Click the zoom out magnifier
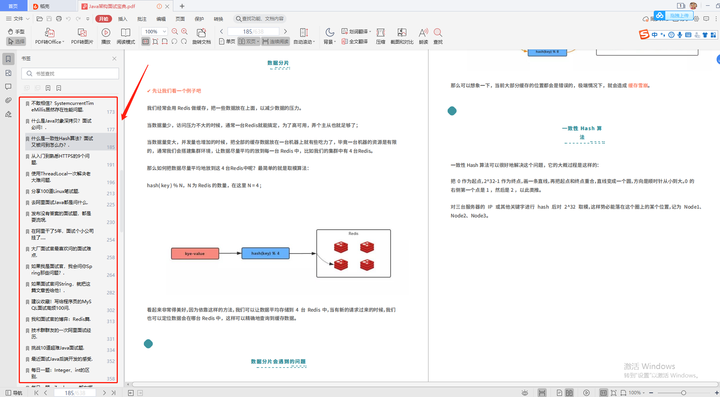The image size is (720, 397). pos(174,32)
